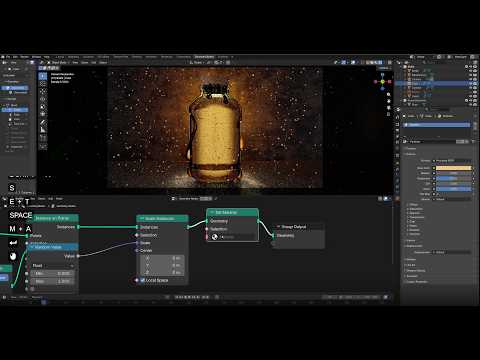Toggle Local Space checkbox in Scale Instances

tap(143, 280)
